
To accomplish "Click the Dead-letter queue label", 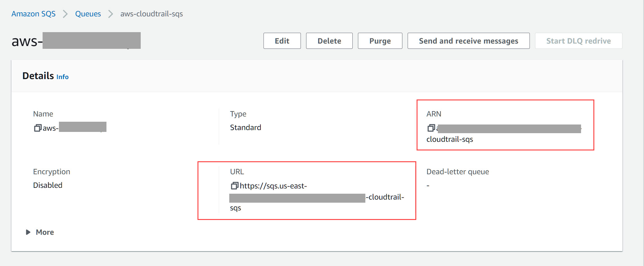I will (458, 172).
